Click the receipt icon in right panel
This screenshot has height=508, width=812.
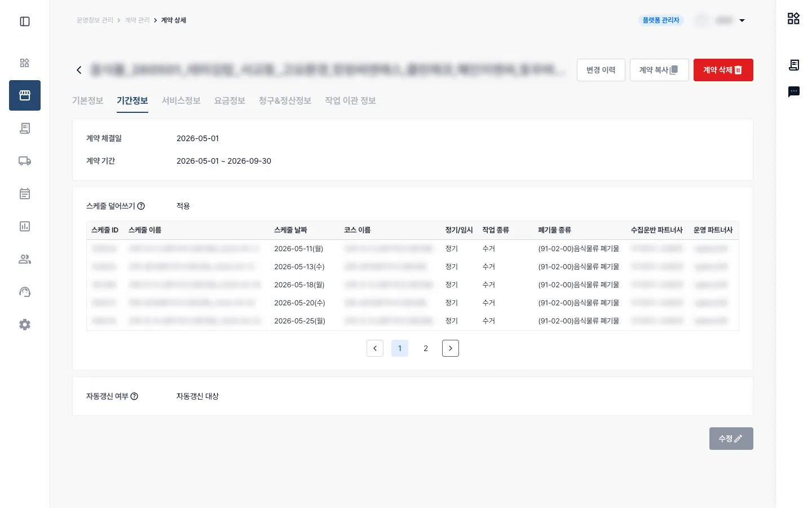[794, 65]
